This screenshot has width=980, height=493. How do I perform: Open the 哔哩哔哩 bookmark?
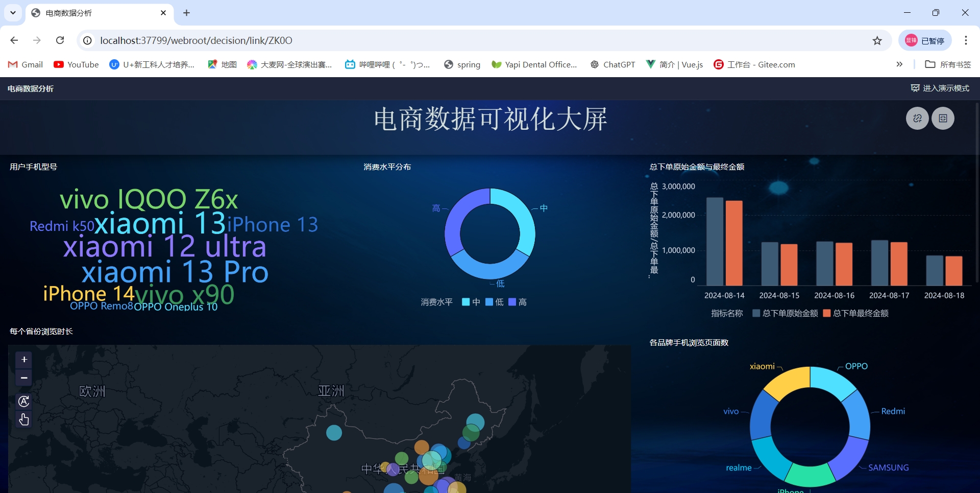[x=387, y=64]
